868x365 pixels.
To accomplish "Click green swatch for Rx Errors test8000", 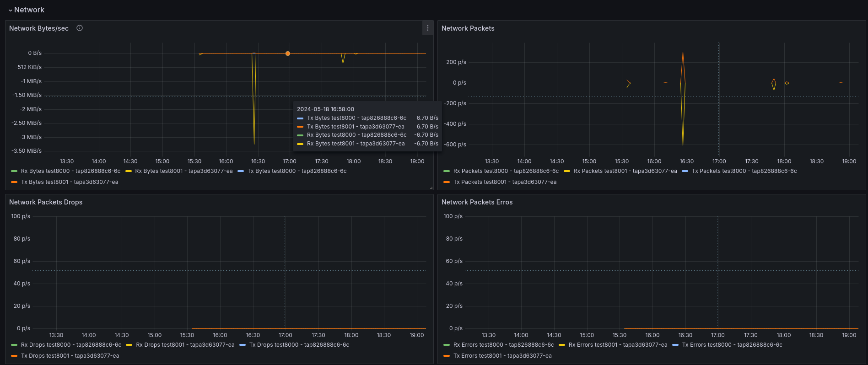I will click(x=447, y=345).
